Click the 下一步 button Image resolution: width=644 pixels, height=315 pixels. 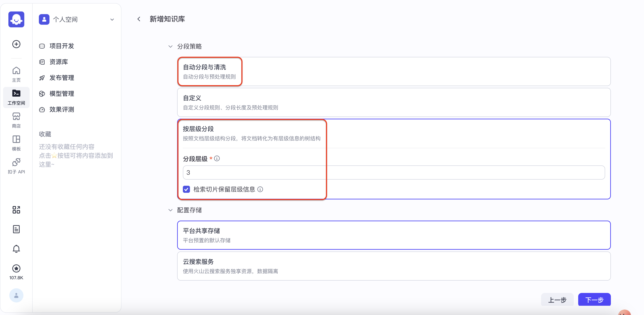(594, 299)
